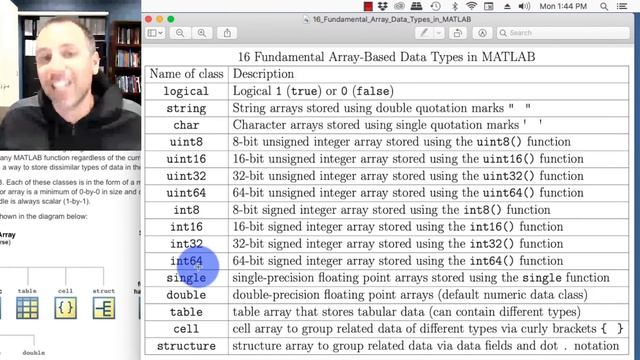The height and width of the screenshot is (360, 640).
Task: Open the Creative Cloud menu bar icon
Action: [x=399, y=6]
